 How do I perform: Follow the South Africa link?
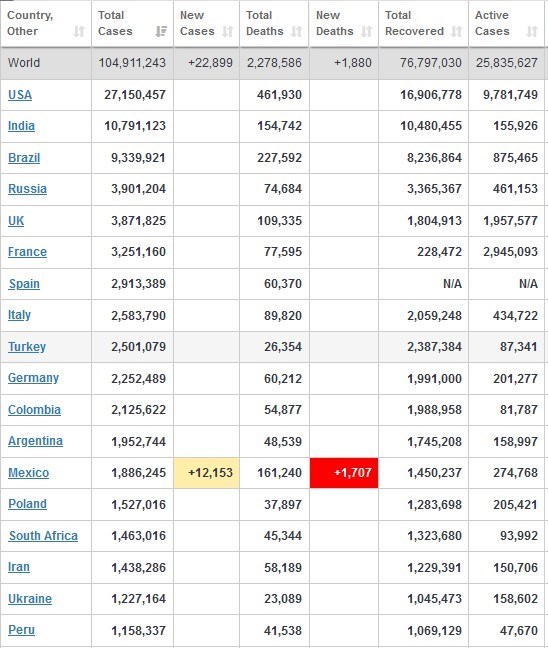(x=43, y=536)
